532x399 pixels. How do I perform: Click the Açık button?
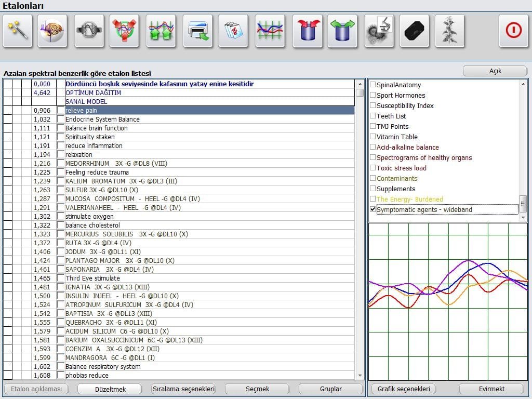495,71
